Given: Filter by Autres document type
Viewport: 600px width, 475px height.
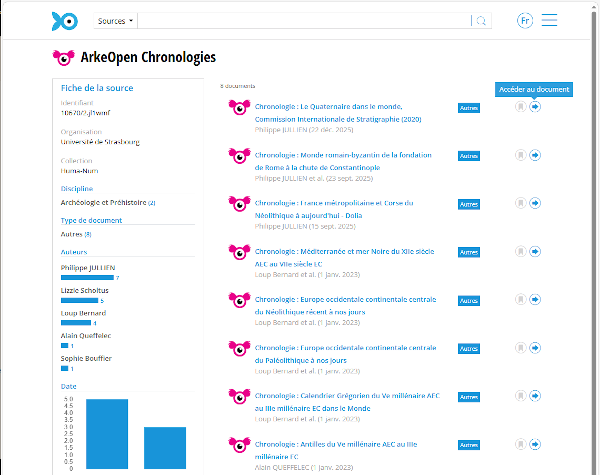Looking at the screenshot, I should click(x=76, y=234).
